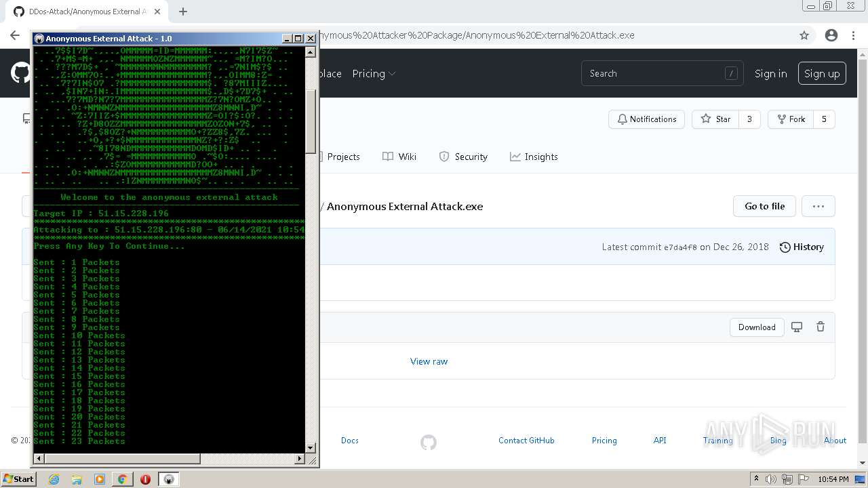This screenshot has height=488, width=868.
Task: Click the Target IP line in the console
Action: (x=101, y=213)
